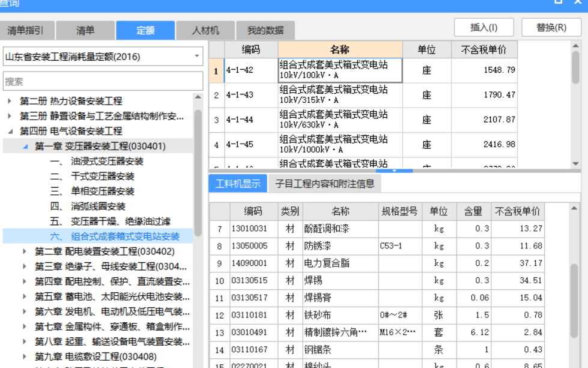Select material row 防锈漆

coord(377,246)
